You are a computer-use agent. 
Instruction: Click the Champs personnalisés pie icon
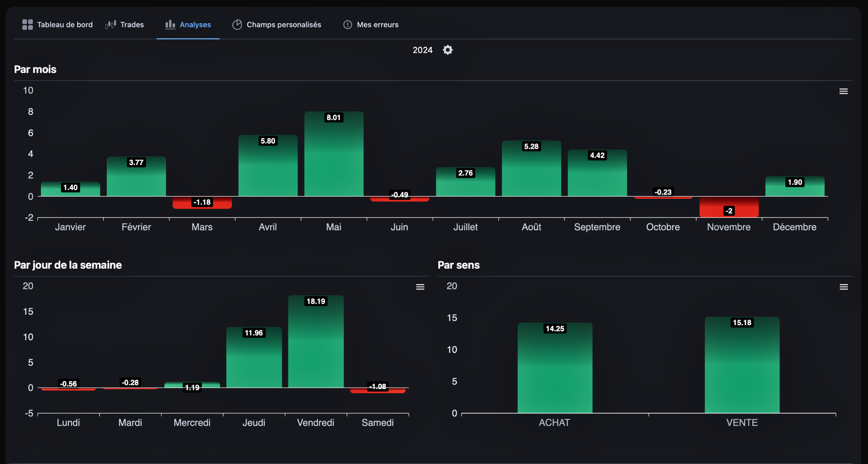tap(237, 25)
